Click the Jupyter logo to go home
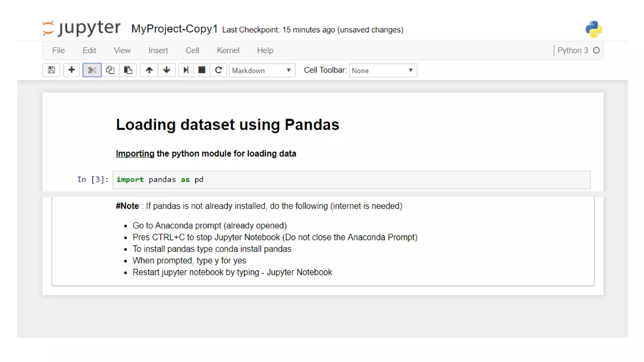Image resolution: width=644 pixels, height=362 pixels. coord(81,28)
